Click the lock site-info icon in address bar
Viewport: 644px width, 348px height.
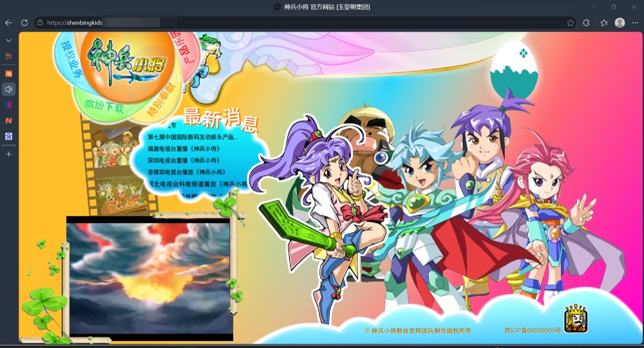coord(40,23)
